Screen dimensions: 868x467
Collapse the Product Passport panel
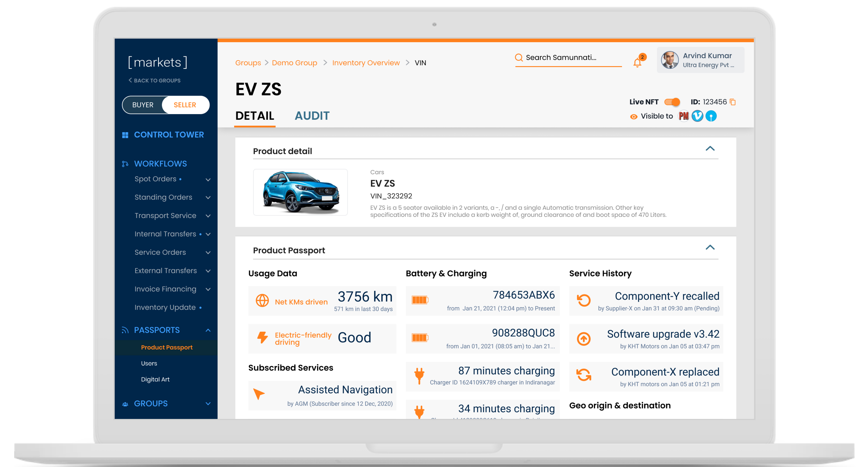710,247
